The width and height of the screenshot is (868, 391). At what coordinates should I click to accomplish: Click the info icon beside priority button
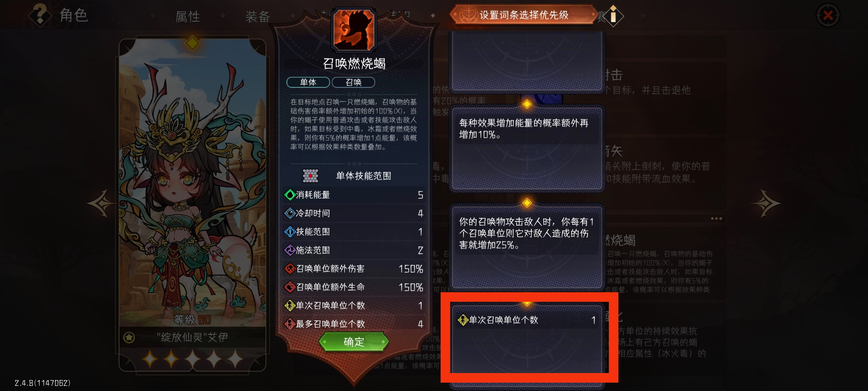[613, 16]
